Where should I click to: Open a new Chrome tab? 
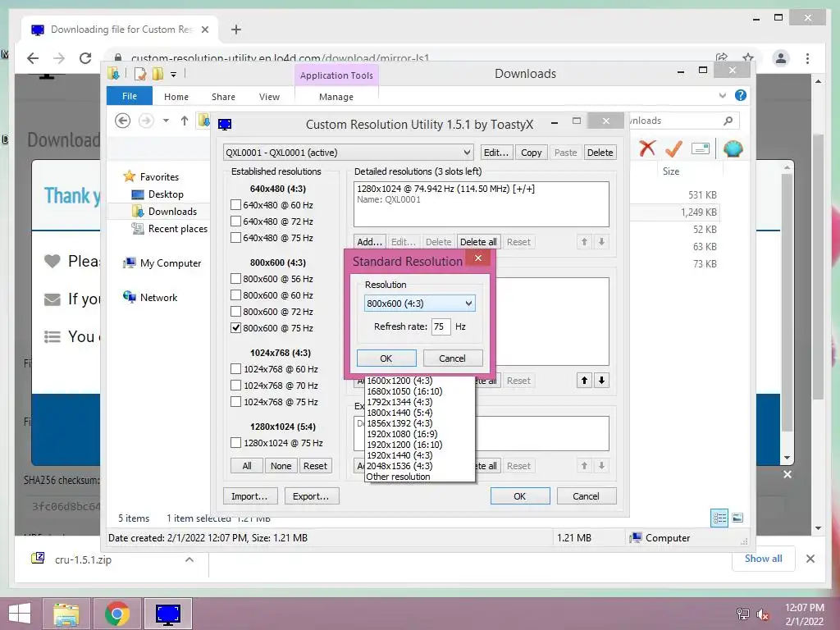coord(236,30)
